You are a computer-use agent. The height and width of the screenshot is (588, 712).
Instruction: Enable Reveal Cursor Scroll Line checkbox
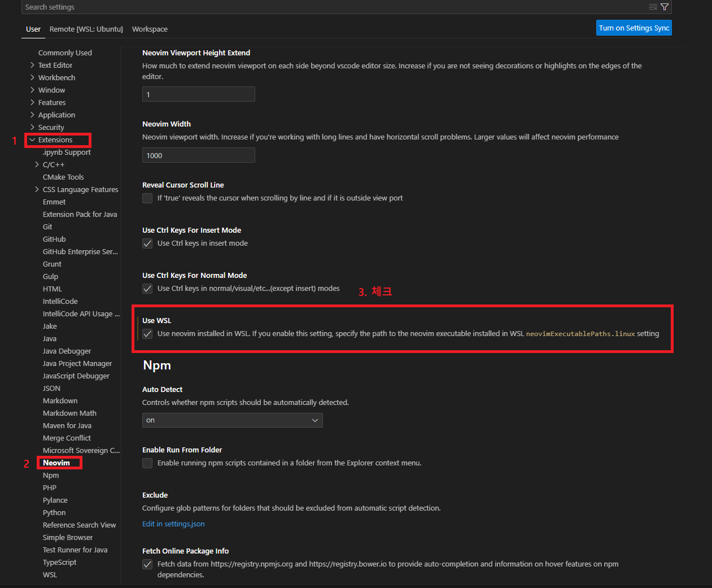(x=147, y=198)
